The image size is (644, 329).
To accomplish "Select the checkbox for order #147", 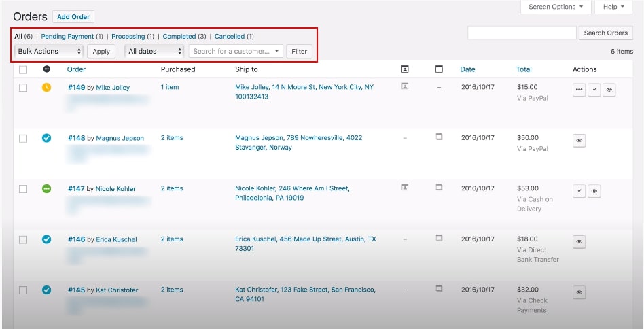I will 23,189.
